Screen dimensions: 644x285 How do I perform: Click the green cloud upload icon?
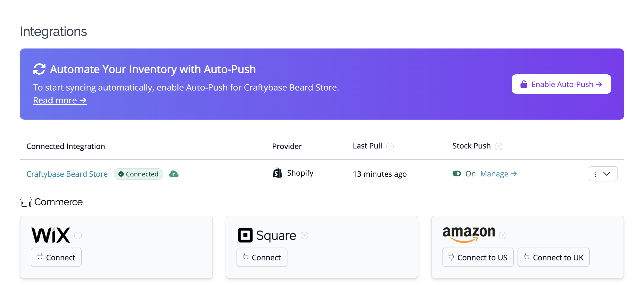click(x=174, y=174)
